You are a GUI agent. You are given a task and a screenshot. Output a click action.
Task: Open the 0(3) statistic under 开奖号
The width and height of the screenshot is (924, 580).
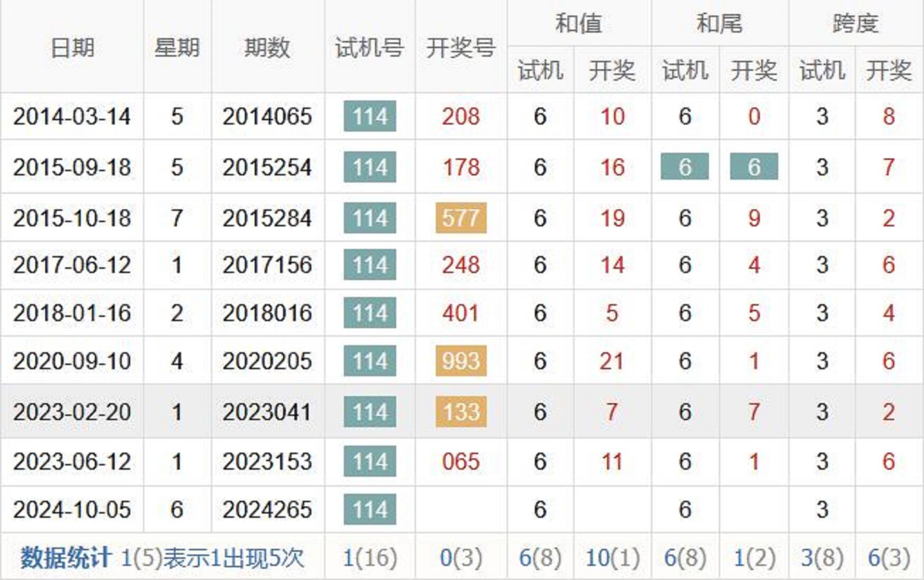pos(461,558)
